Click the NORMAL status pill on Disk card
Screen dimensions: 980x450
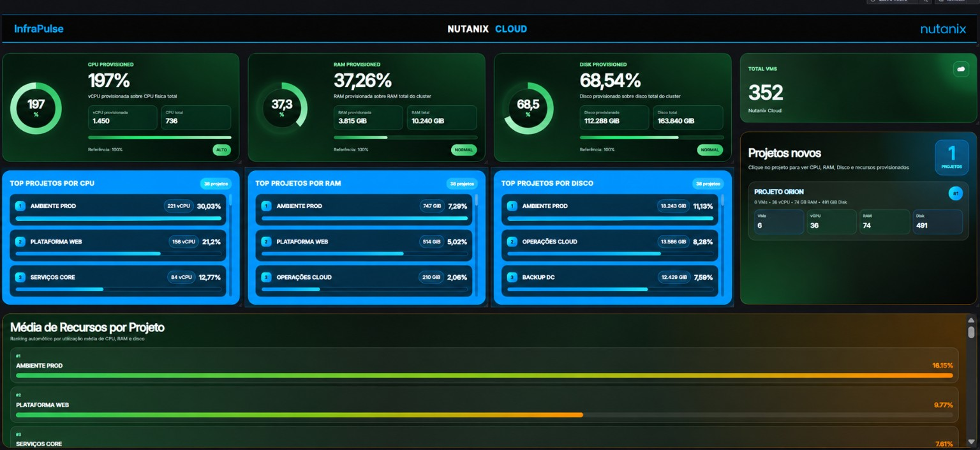[x=709, y=150]
